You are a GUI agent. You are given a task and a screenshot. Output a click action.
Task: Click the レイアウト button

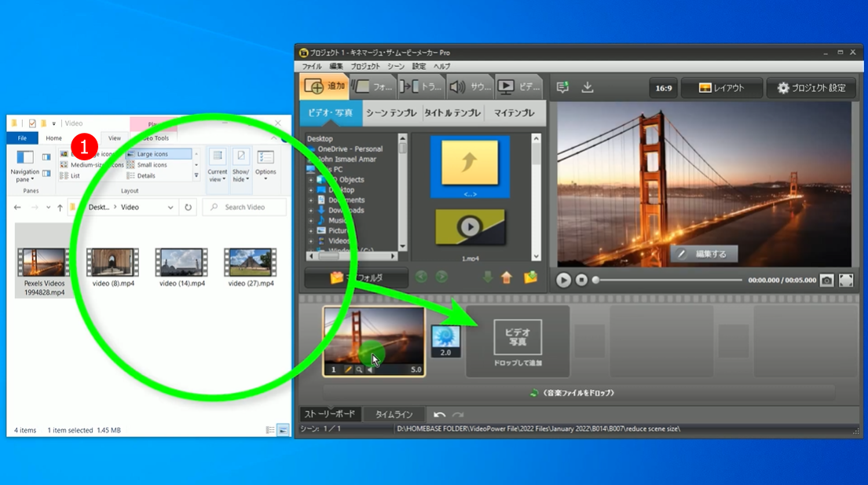[721, 88]
